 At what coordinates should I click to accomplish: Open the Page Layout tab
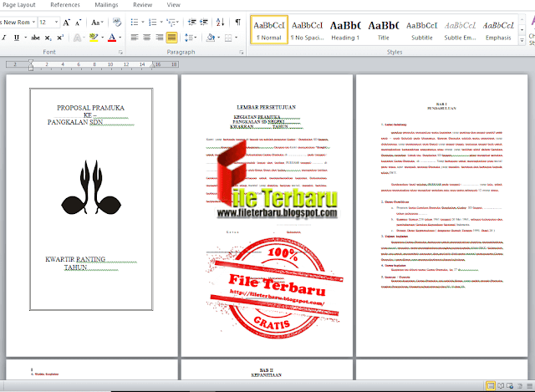(18, 5)
